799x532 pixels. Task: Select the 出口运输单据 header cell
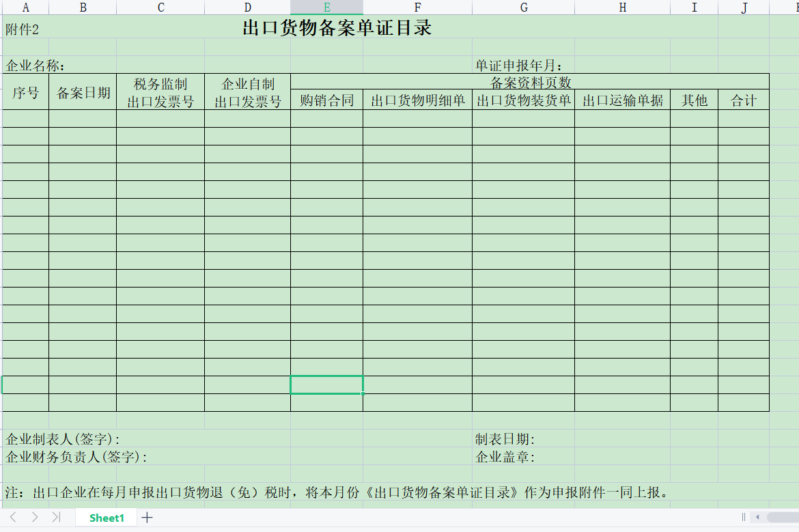click(622, 100)
